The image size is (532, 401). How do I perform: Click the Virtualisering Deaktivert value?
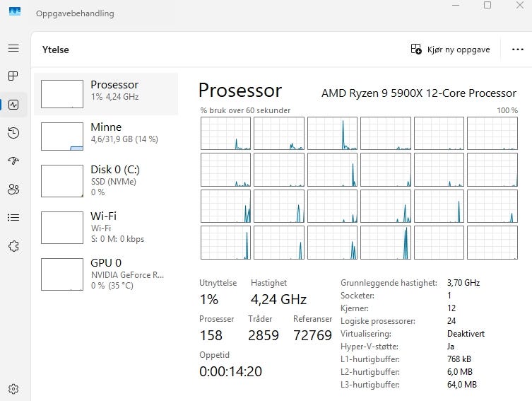point(466,333)
